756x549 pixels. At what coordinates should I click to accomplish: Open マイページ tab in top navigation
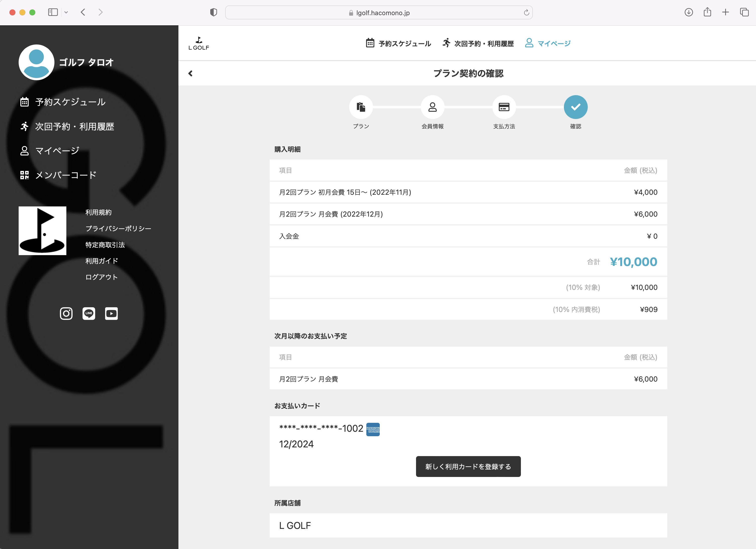[548, 43]
